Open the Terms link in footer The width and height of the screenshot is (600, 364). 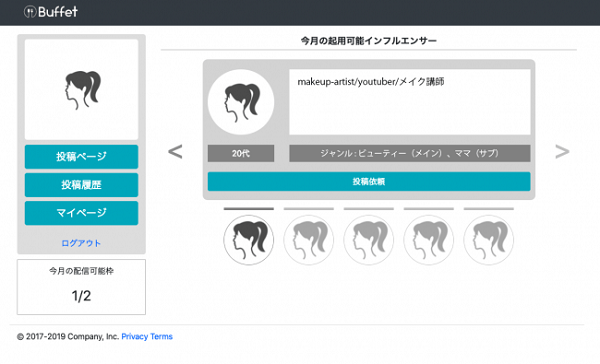pos(161,336)
